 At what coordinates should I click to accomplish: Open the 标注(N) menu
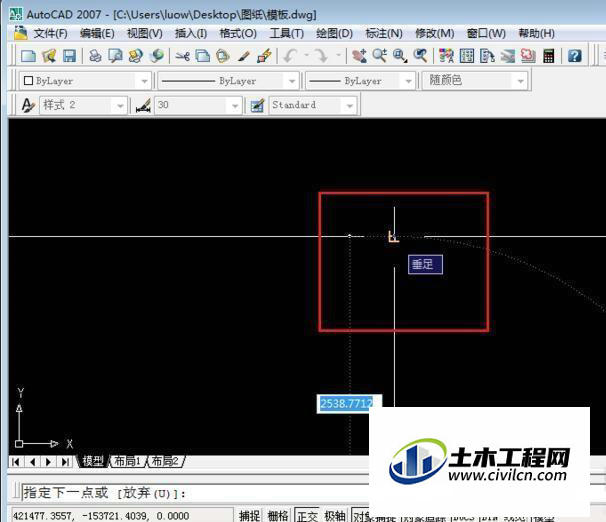(384, 34)
